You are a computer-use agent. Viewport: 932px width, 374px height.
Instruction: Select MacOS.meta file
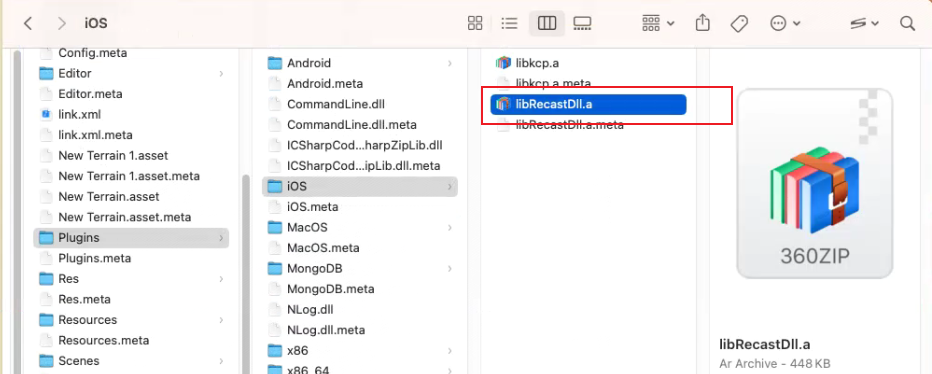360,247
